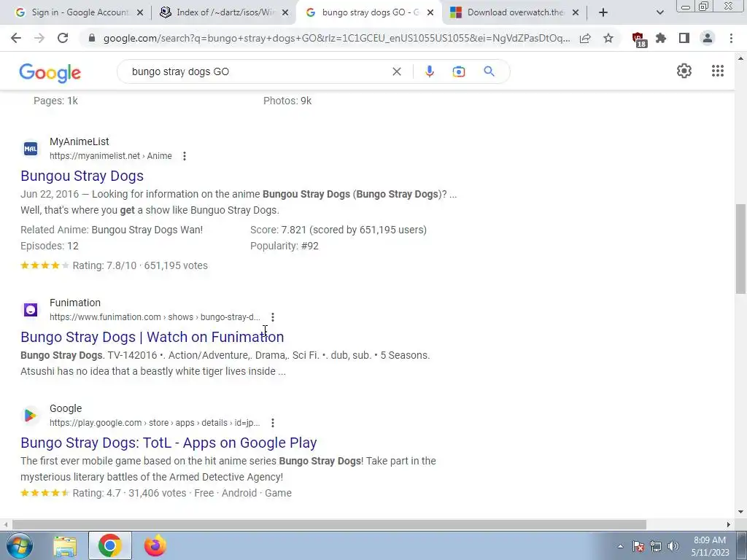Open Action Center flag icon
The image size is (747, 560).
[x=638, y=546]
